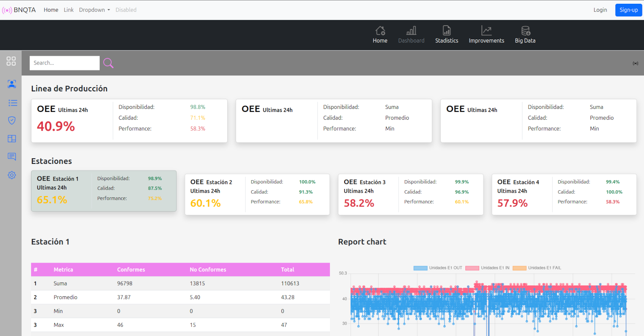Switch to the Improvements tab
This screenshot has height=336, width=644.
point(486,35)
